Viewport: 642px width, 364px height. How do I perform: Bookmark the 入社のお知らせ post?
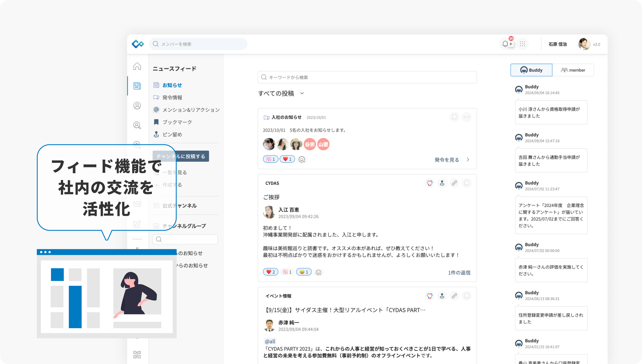[x=454, y=117]
